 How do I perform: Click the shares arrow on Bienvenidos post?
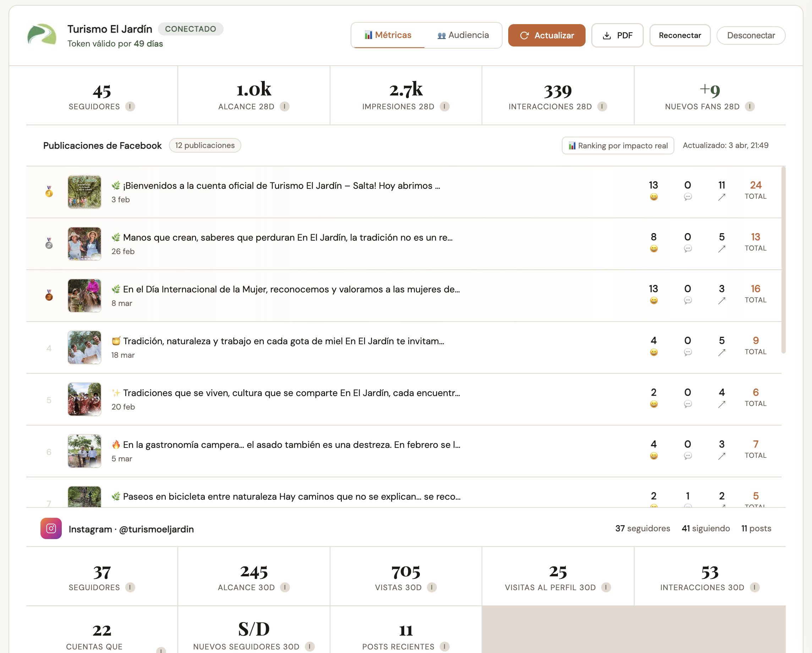722,197
